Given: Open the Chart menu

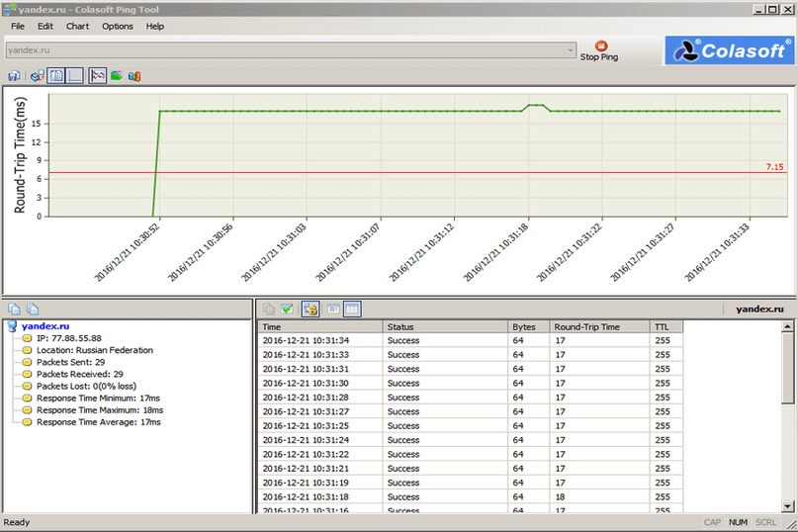Looking at the screenshot, I should [77, 26].
